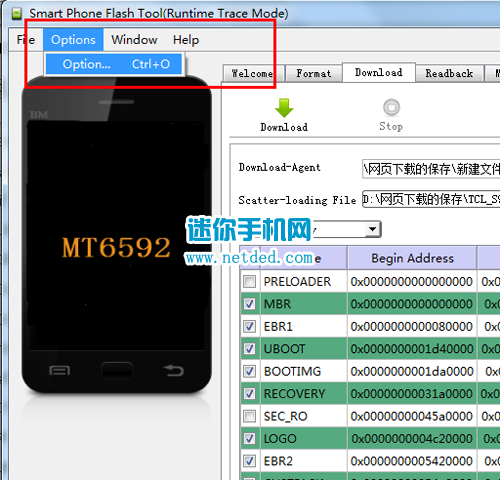Click the Stop circle icon
Viewport: 500px width, 480px height.
(x=391, y=107)
